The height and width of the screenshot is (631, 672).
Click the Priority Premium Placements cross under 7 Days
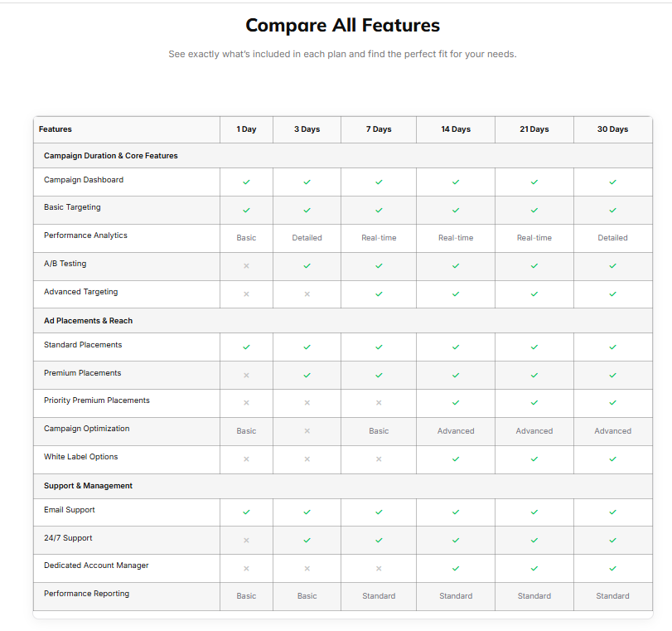click(x=379, y=403)
